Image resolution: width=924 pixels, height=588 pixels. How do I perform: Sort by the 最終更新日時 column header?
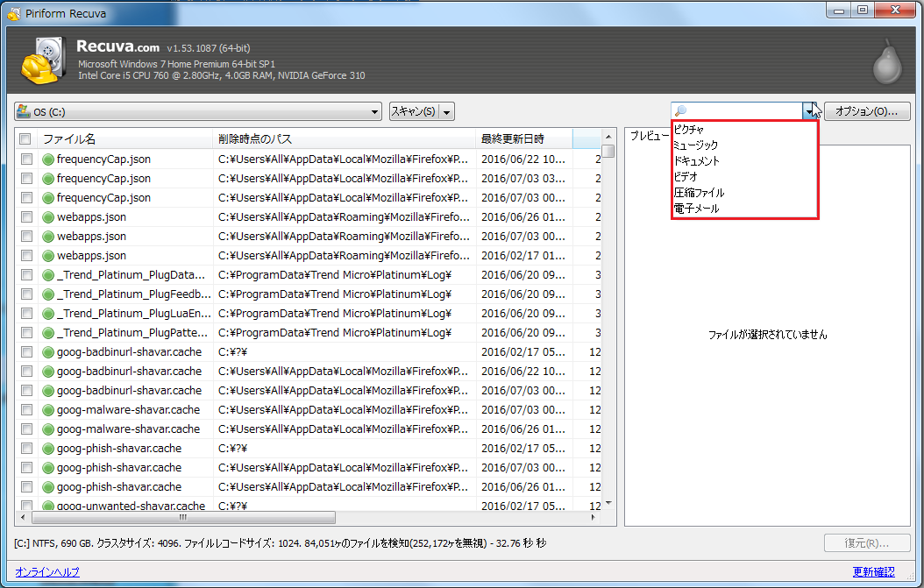tap(524, 139)
